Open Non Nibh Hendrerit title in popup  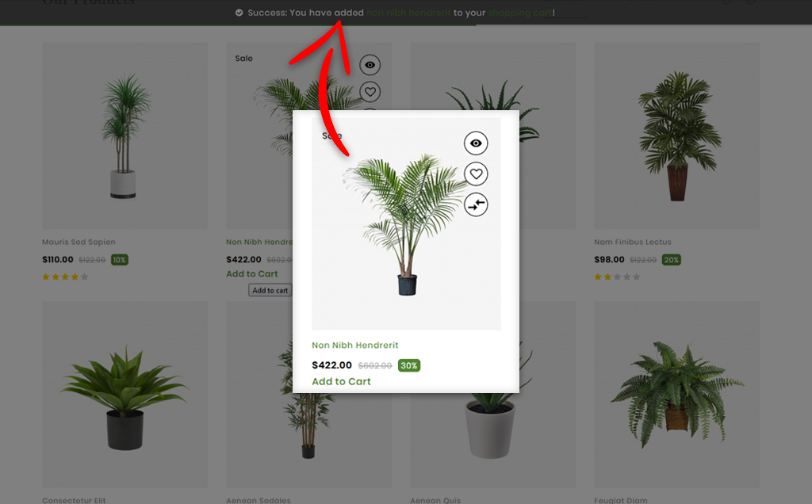[354, 346]
